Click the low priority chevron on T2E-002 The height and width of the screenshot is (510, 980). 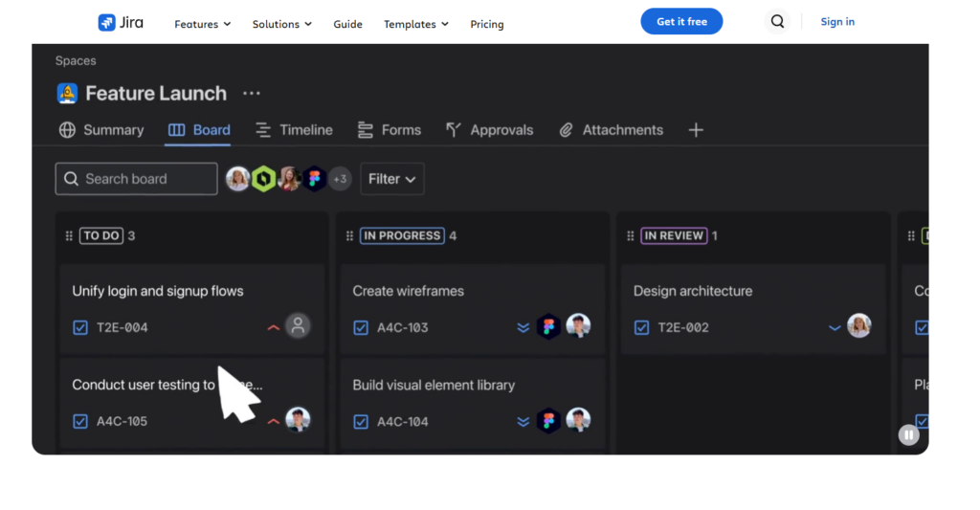coord(835,327)
